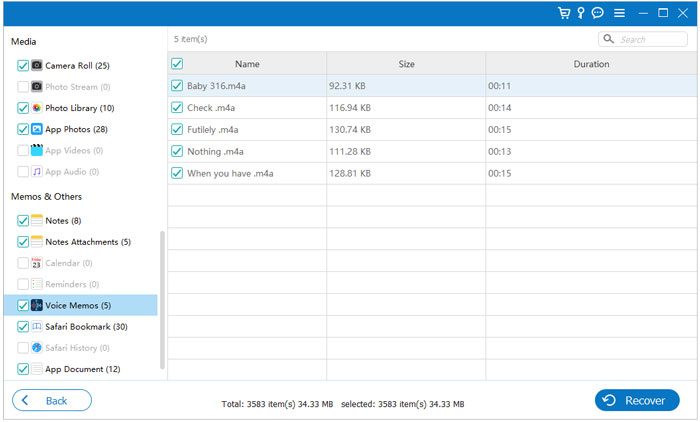Click the key register icon
Screen dimensions: 700x422
pyautogui.click(x=580, y=13)
